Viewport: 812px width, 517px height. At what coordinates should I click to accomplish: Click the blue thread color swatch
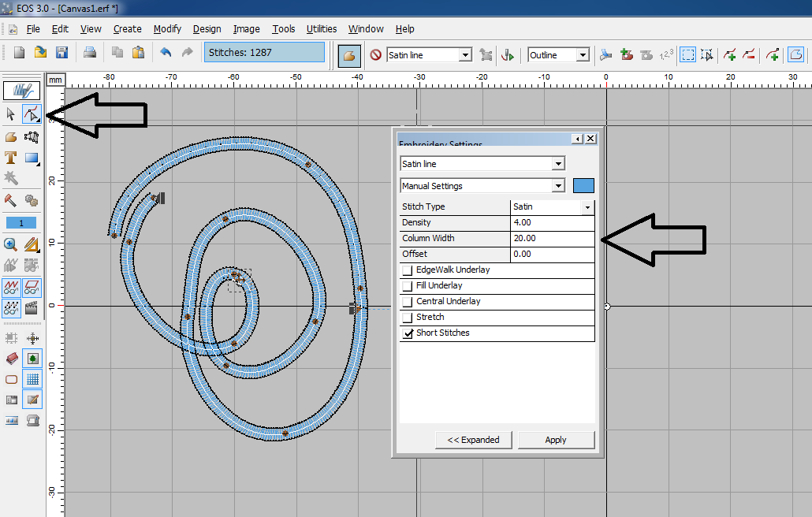coord(583,186)
